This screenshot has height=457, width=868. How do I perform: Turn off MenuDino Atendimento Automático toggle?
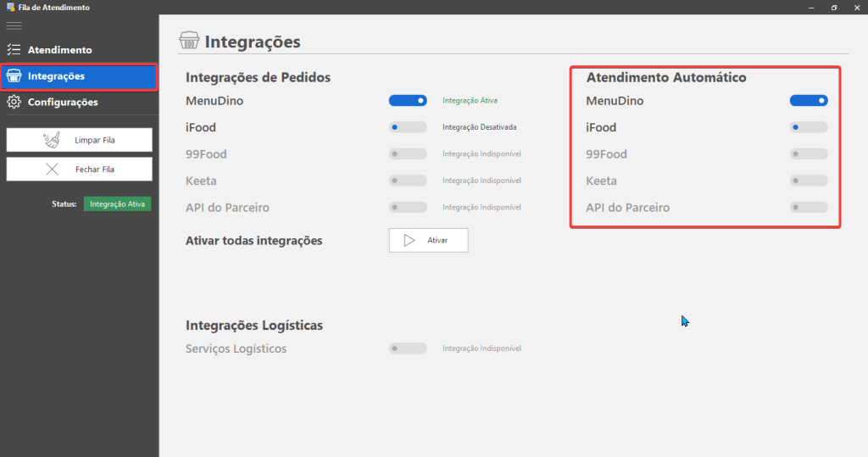click(x=809, y=100)
